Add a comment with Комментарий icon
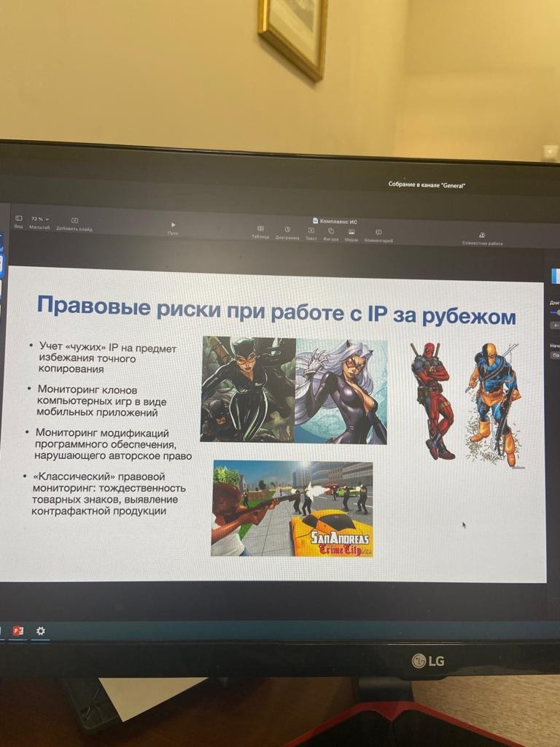The width and height of the screenshot is (560, 747). click(x=378, y=233)
